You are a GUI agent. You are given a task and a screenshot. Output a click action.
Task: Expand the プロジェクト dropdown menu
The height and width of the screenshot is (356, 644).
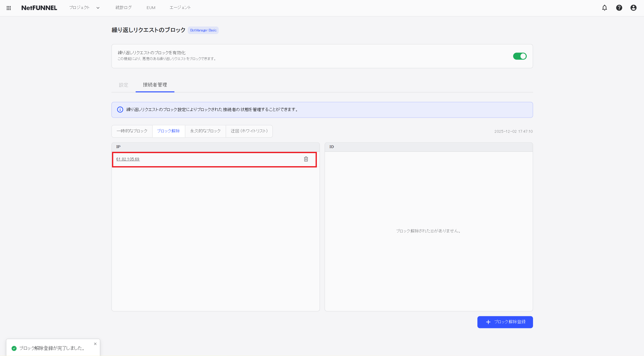(80, 8)
